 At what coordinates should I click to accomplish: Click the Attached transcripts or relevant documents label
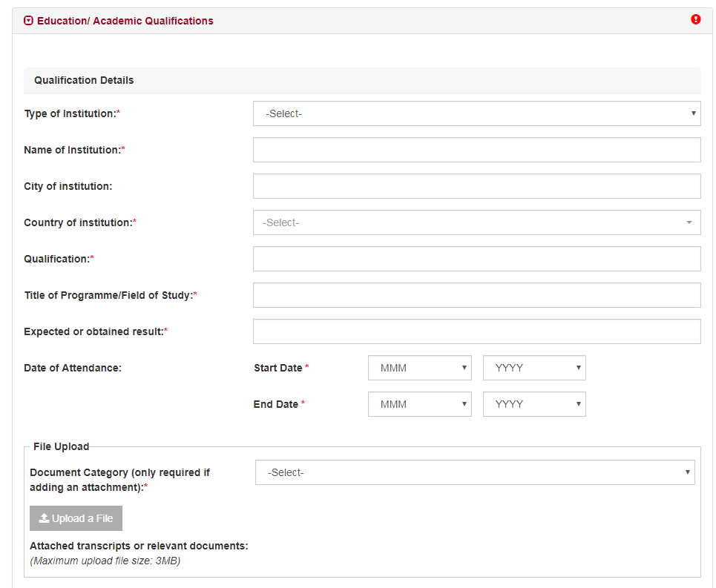[139, 546]
